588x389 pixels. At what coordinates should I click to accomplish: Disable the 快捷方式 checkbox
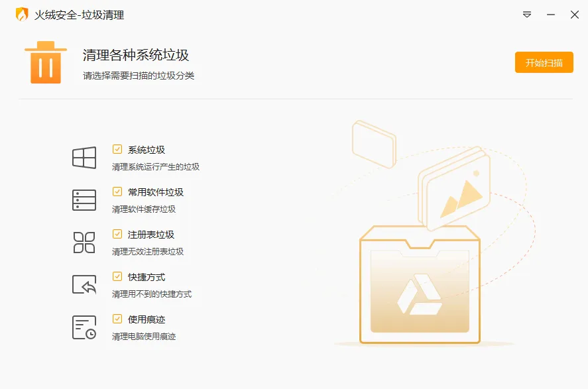(x=117, y=276)
